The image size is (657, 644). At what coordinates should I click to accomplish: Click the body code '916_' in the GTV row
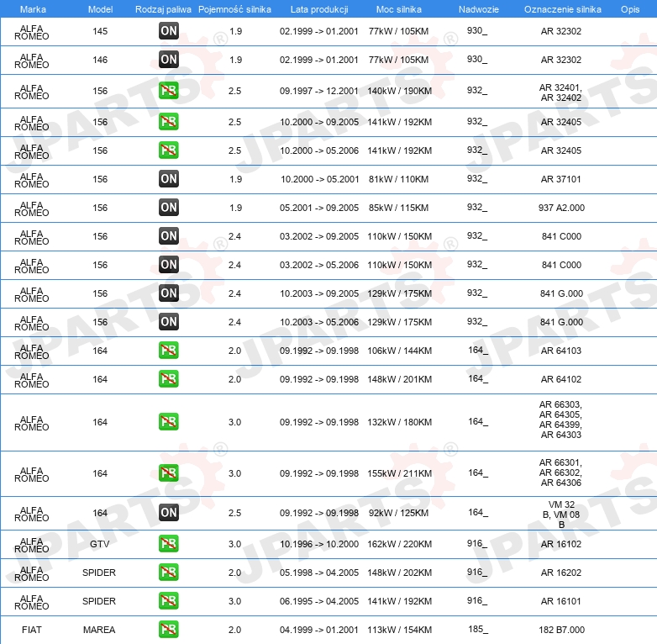click(x=478, y=543)
